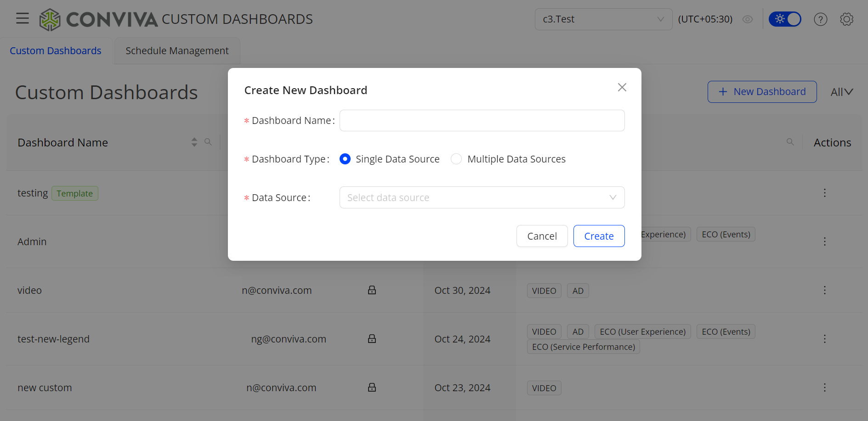The height and width of the screenshot is (421, 868).
Task: Select Single Data Source radio option
Action: click(345, 159)
